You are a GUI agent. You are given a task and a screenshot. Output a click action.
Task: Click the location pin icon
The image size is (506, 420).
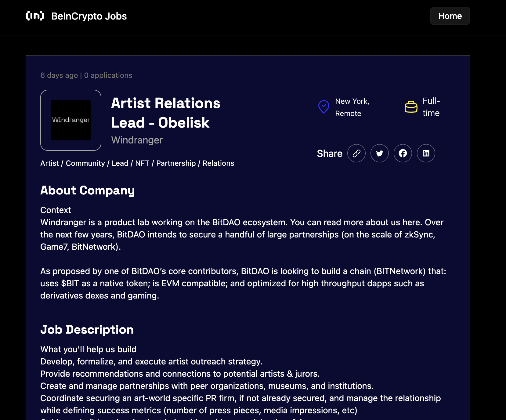click(x=323, y=107)
